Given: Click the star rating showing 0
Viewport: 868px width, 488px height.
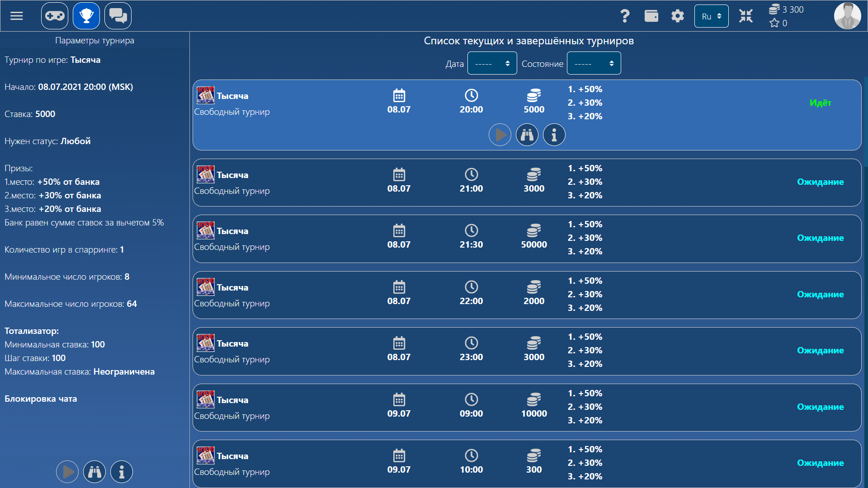Looking at the screenshot, I should (x=778, y=23).
